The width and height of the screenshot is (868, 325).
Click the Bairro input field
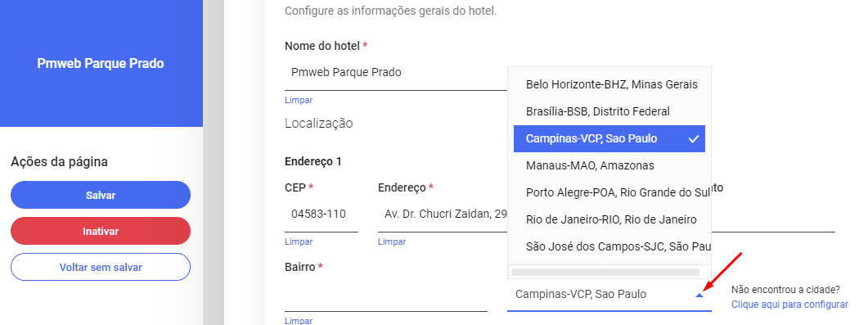coord(386,295)
